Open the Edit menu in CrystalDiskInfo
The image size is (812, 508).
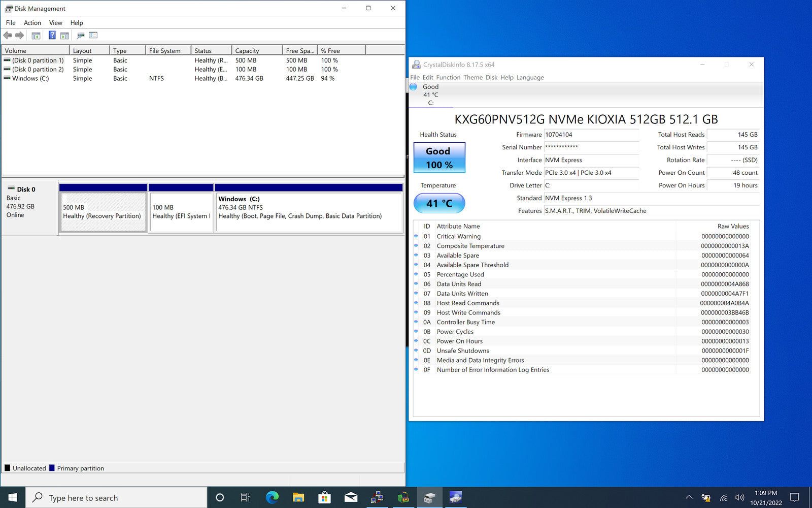428,78
